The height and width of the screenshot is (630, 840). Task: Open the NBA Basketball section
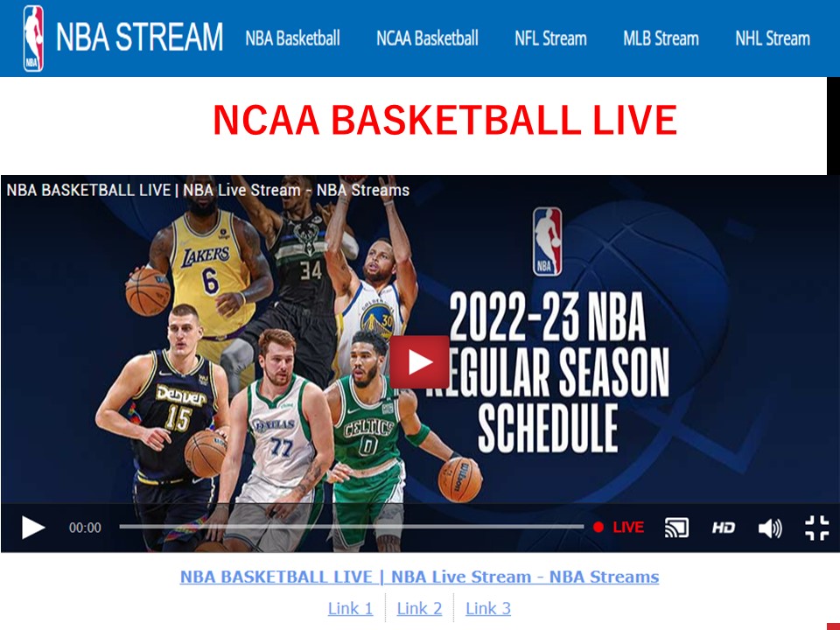point(294,38)
